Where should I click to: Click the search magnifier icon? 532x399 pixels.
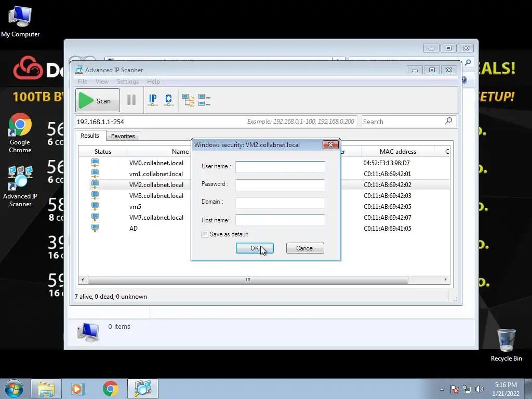pos(448,121)
